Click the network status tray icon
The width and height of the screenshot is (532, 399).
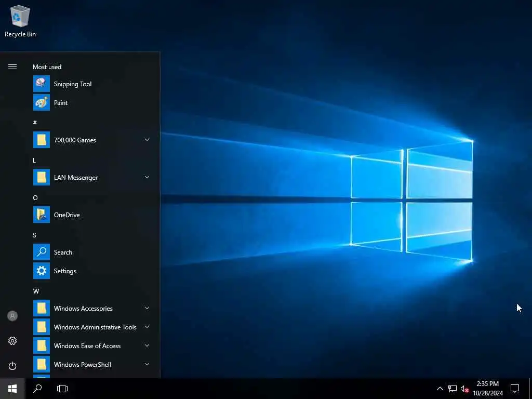coord(453,389)
